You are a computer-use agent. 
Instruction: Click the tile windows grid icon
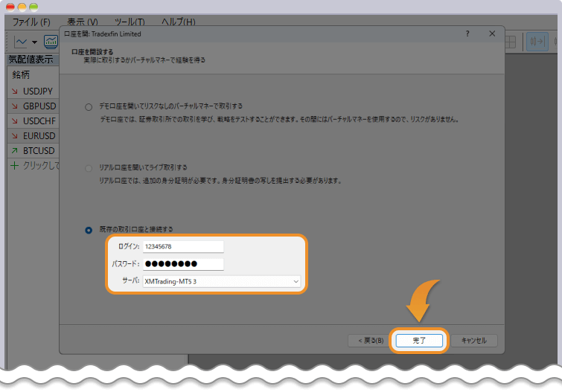(511, 42)
